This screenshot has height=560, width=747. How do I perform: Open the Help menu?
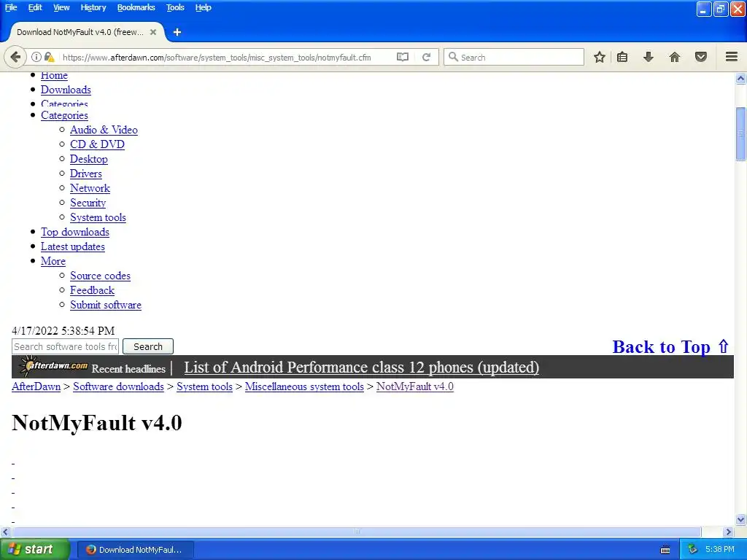pyautogui.click(x=203, y=7)
